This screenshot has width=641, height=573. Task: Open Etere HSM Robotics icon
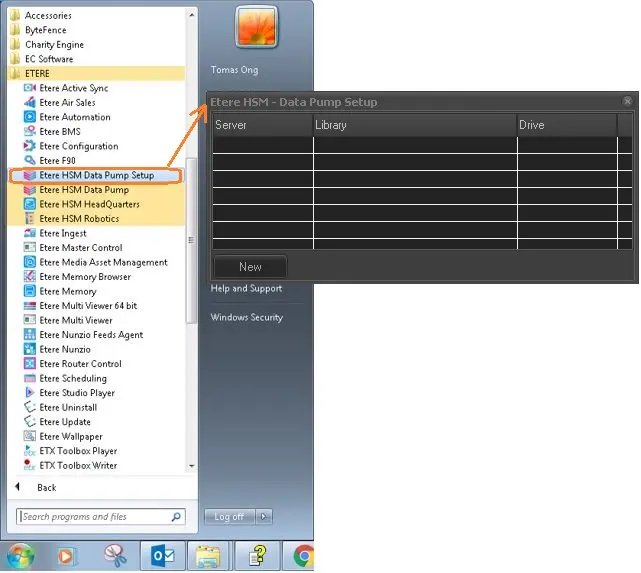click(30, 219)
